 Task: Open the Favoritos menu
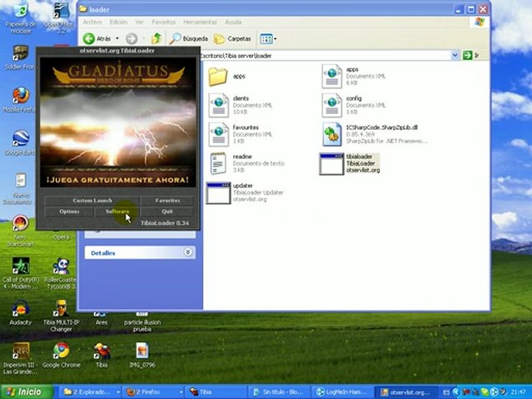pyautogui.click(x=163, y=22)
